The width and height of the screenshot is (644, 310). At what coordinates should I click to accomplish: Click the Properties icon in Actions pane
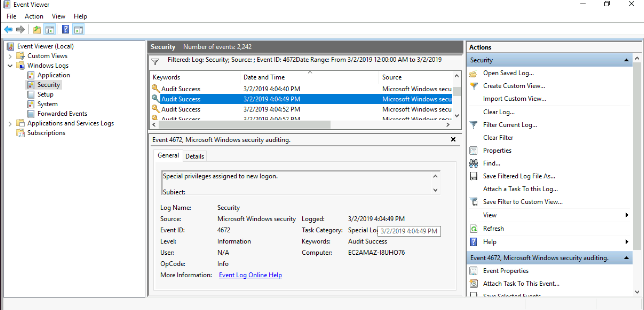click(473, 151)
